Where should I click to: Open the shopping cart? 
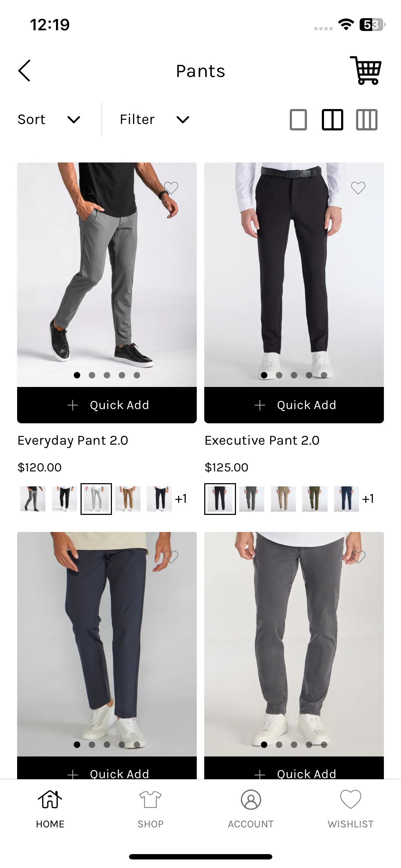[366, 70]
